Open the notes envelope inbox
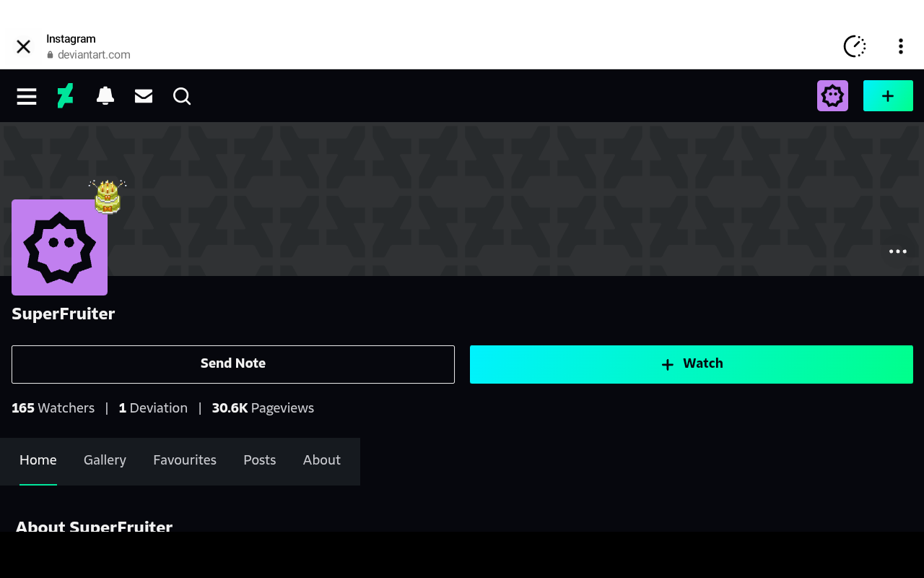The height and width of the screenshot is (578, 924). [x=144, y=96]
